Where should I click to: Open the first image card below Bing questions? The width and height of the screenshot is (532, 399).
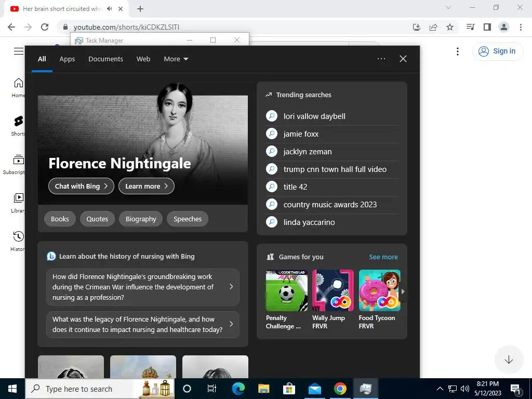[71, 367]
